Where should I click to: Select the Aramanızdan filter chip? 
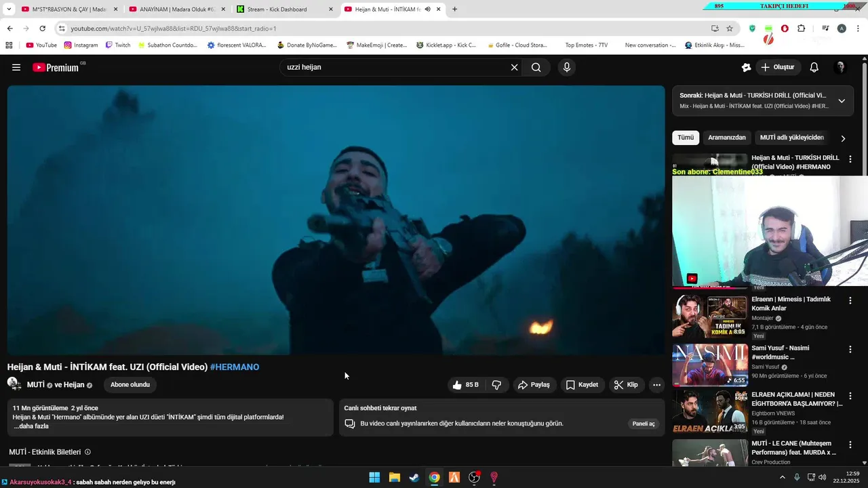(x=727, y=138)
